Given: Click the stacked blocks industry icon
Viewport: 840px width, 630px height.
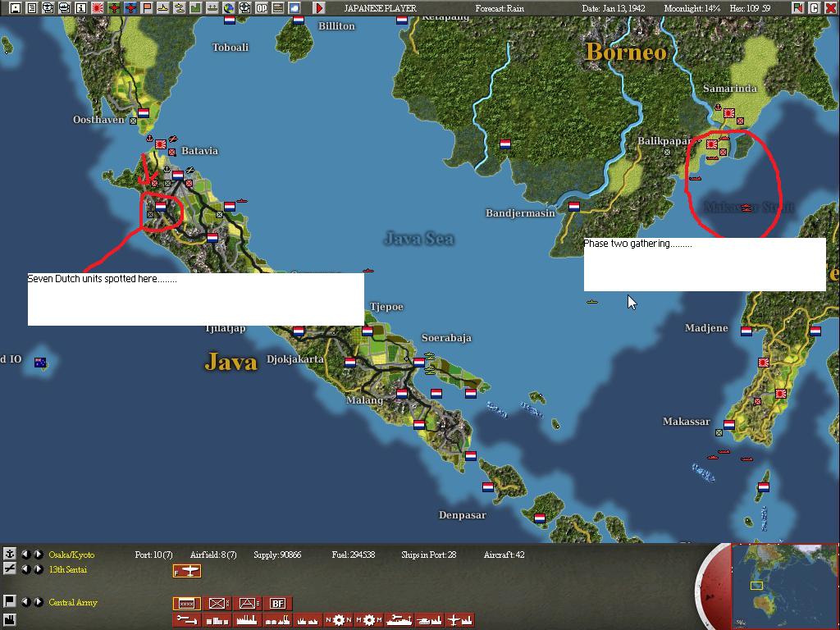Looking at the screenshot, I should point(217,620).
